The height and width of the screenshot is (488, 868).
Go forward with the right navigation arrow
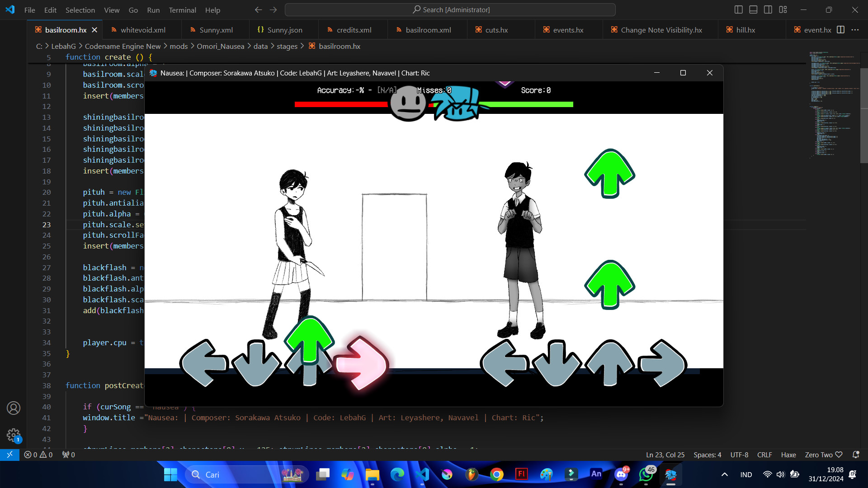tap(273, 9)
